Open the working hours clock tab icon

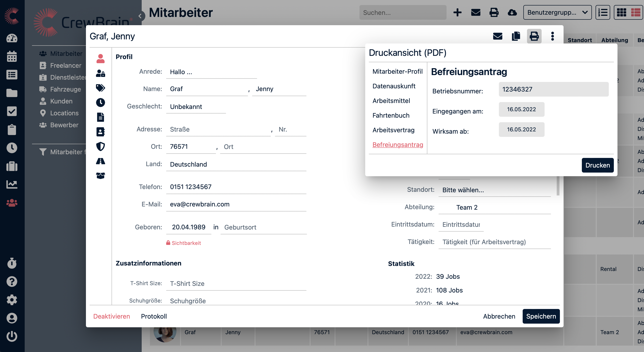[x=101, y=102]
